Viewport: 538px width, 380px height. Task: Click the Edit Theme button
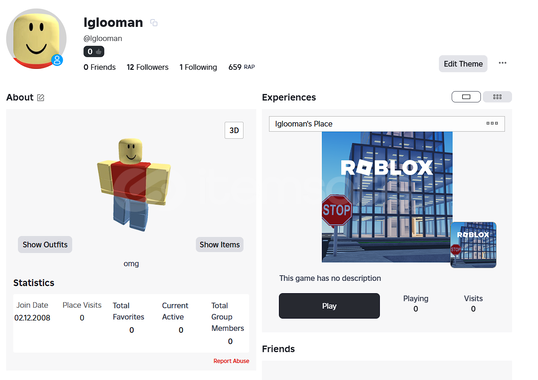click(x=463, y=64)
